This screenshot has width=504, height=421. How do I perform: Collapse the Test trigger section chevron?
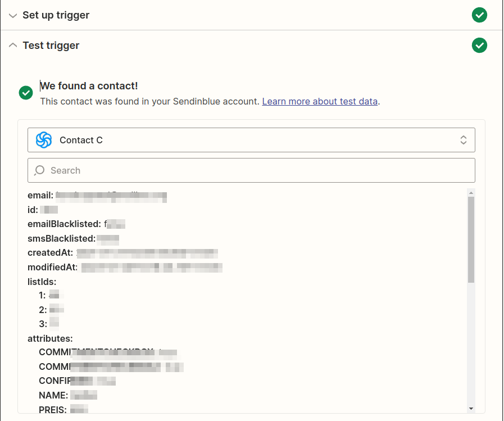pyautogui.click(x=13, y=45)
